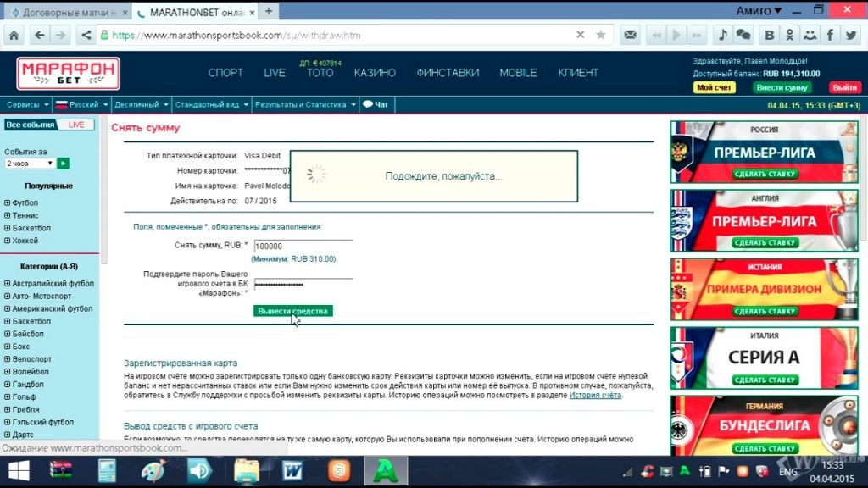Open the Стандартный вид dropdown
868x488 pixels.
211,104
